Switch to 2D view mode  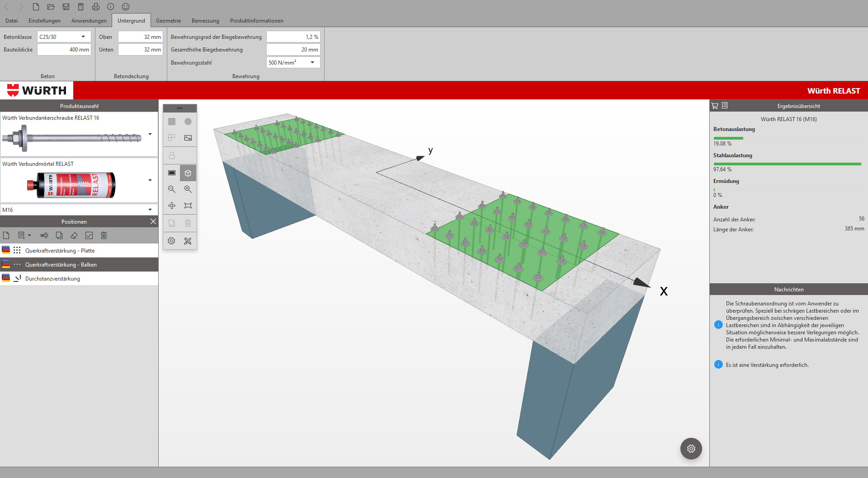pos(172,173)
